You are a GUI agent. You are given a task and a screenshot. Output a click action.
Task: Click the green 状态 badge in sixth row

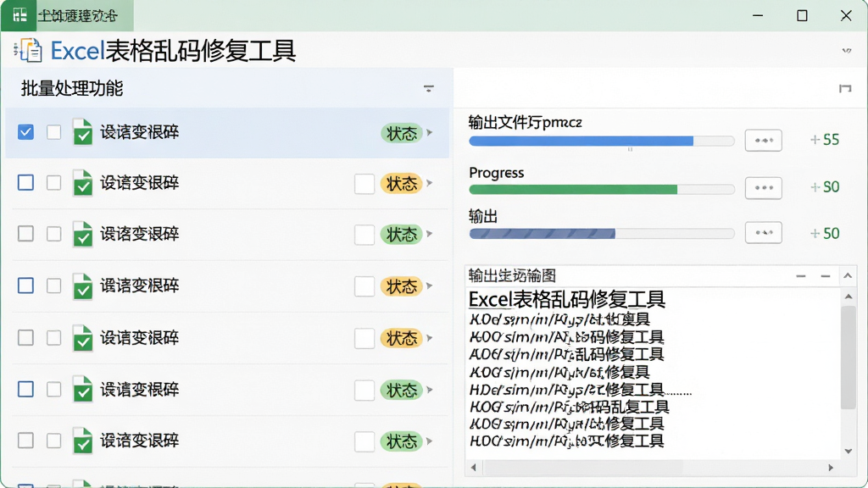(401, 390)
